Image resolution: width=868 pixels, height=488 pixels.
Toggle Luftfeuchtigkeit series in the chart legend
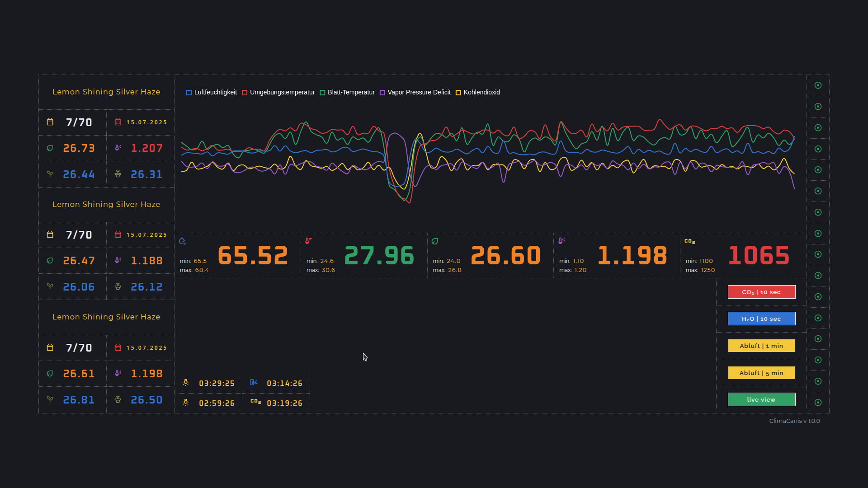tap(189, 93)
